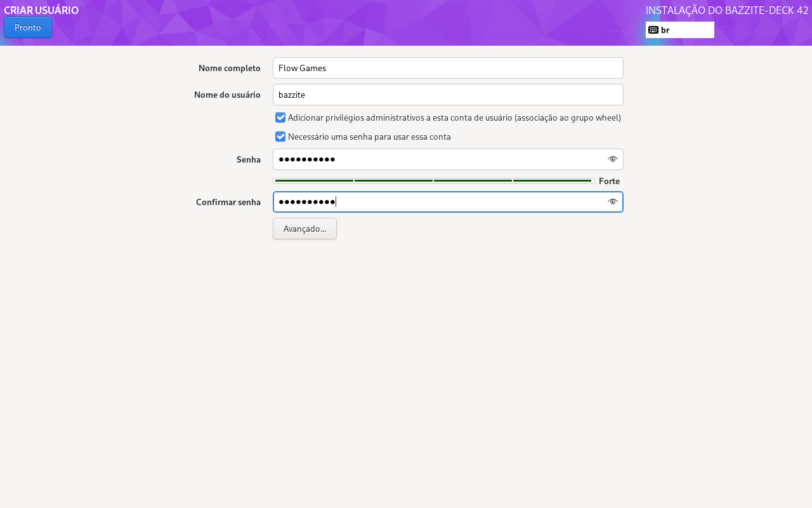Screen dimensions: 812x508
Task: Click the keyboard icon beside br
Action: click(x=653, y=30)
